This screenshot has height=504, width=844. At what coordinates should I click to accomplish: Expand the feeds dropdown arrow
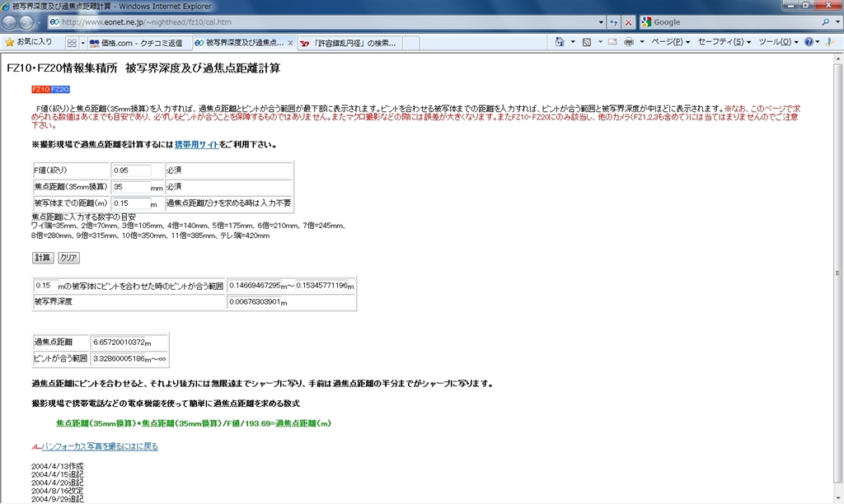[600, 41]
